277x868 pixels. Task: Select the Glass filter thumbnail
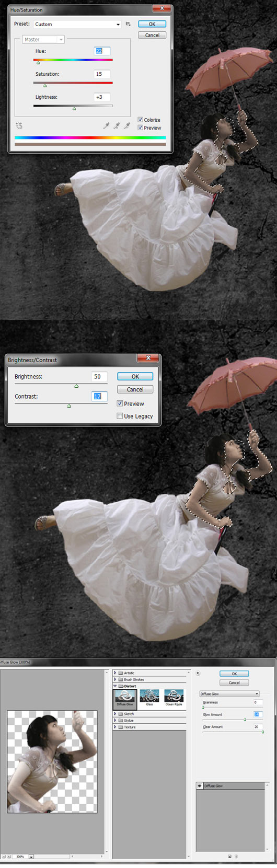tap(149, 698)
